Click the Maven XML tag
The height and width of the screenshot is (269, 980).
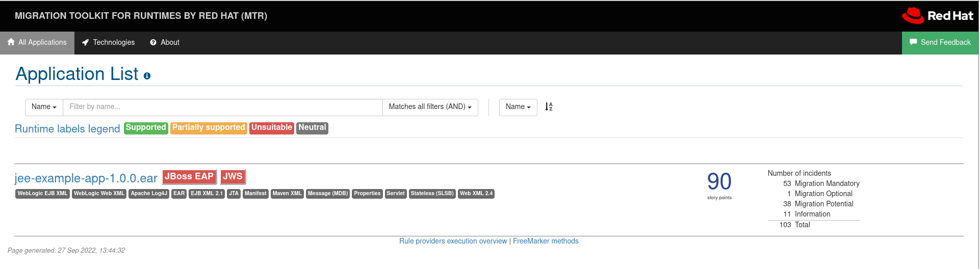287,194
